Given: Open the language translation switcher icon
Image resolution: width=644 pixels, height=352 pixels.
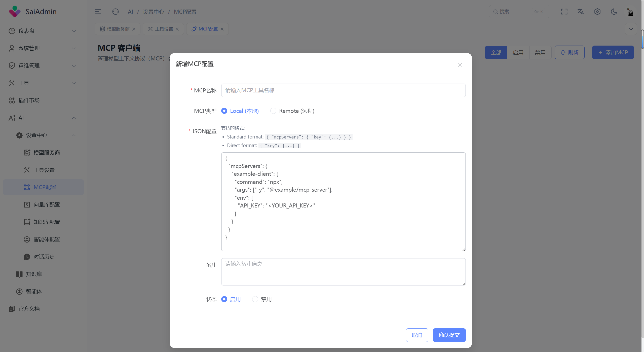Looking at the screenshot, I should pyautogui.click(x=581, y=12).
